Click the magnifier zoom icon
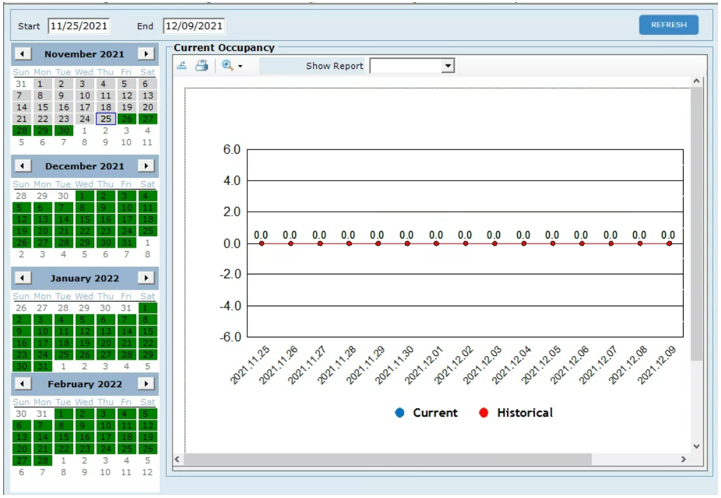Image resolution: width=721 pixels, height=498 pixels. pyautogui.click(x=227, y=66)
